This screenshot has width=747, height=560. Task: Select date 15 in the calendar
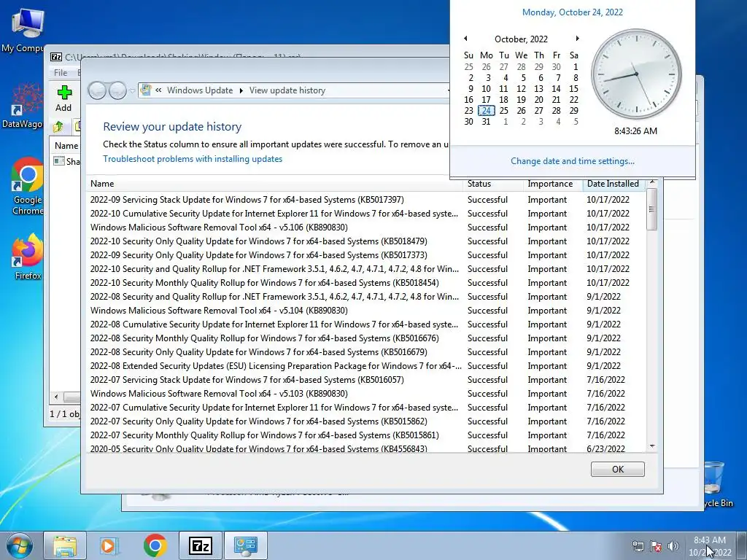[573, 88]
